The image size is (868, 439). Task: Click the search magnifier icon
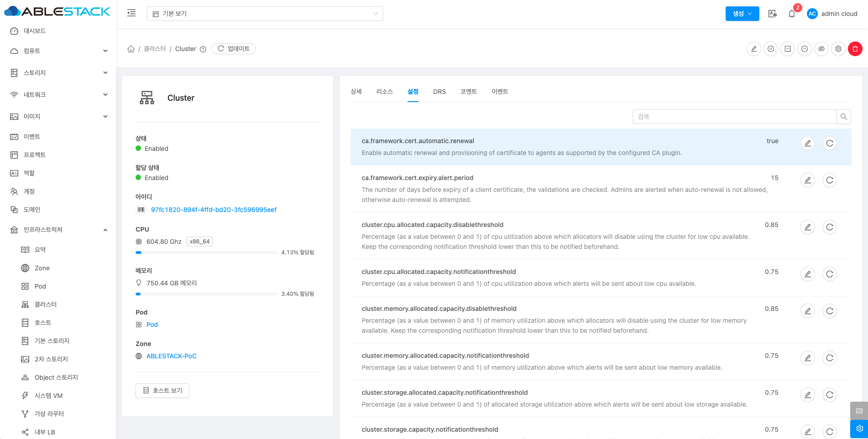click(x=843, y=117)
